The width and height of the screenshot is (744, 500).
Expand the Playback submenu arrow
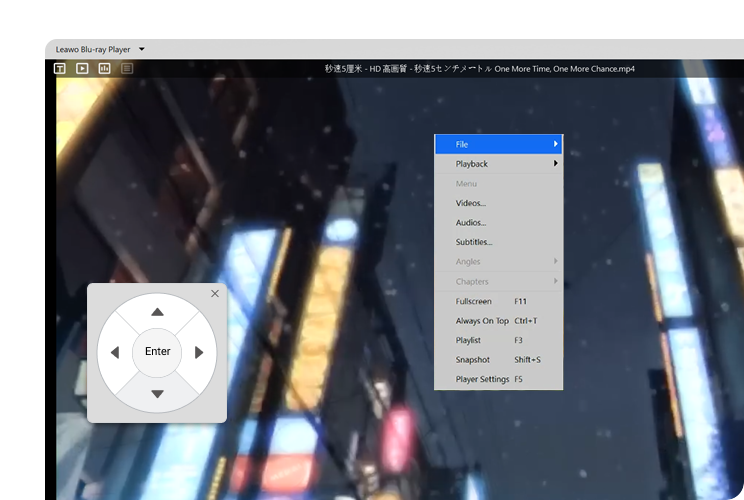pyautogui.click(x=556, y=163)
